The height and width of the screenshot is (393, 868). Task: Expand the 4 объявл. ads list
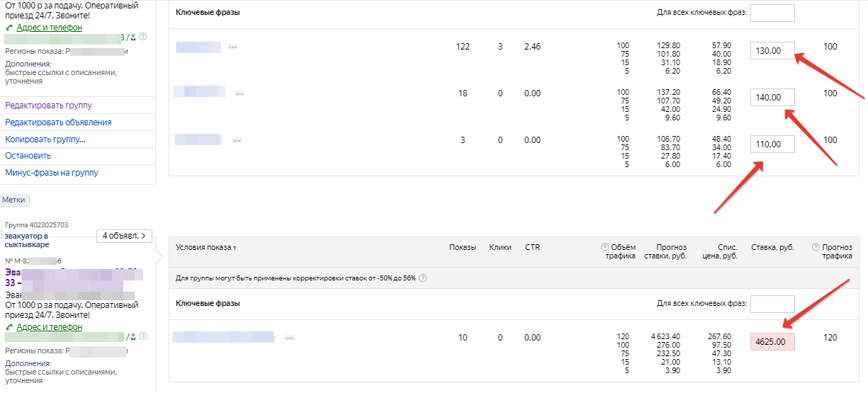click(x=124, y=236)
